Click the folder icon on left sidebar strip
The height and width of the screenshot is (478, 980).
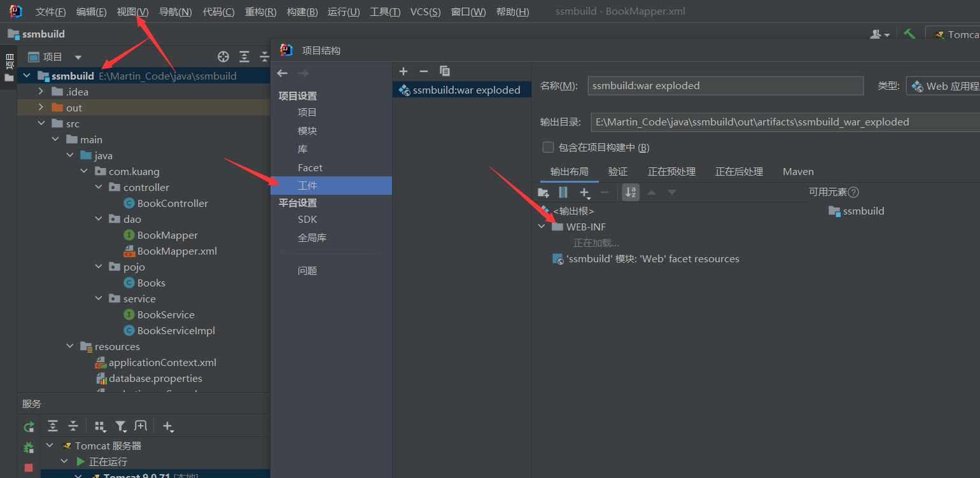pos(9,78)
